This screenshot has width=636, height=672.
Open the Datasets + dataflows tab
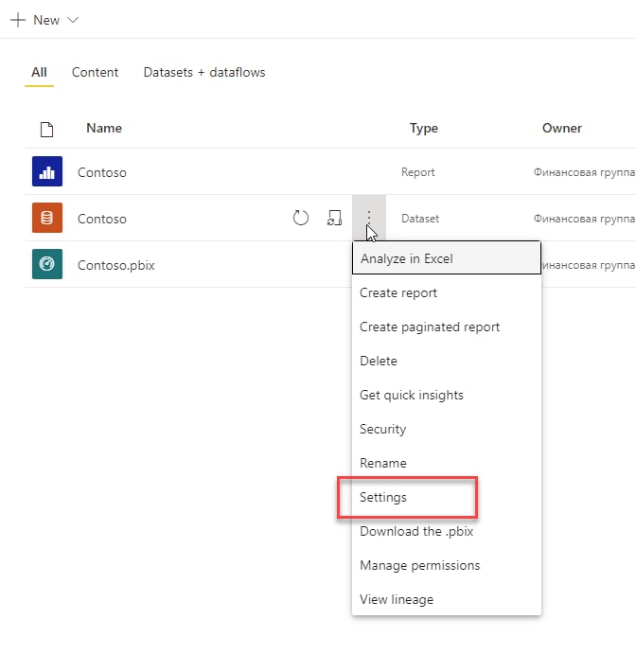204,73
